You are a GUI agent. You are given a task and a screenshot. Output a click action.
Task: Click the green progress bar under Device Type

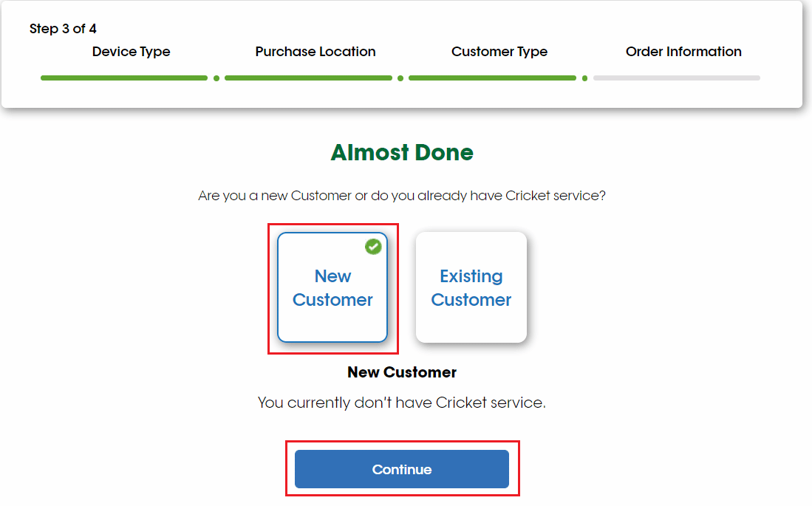coord(124,78)
